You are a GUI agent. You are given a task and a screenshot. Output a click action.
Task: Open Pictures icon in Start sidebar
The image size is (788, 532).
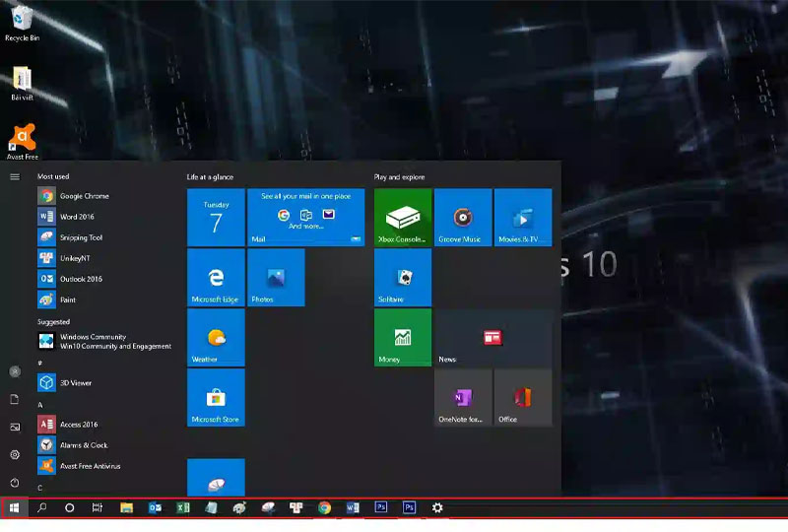coord(15,427)
